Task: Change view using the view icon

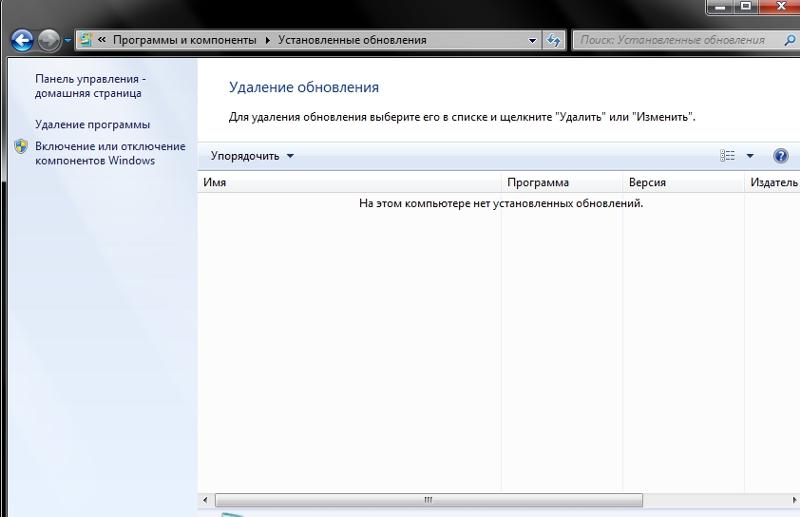Action: pyautogui.click(x=727, y=156)
